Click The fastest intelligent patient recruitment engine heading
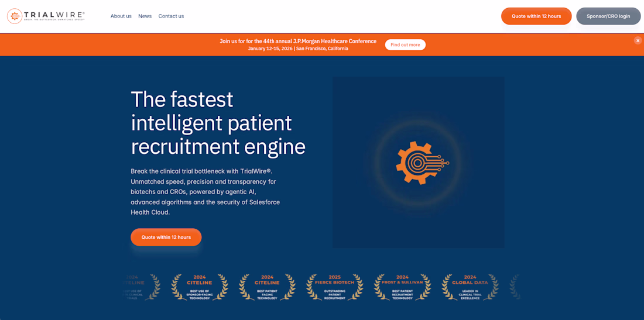 [218, 123]
